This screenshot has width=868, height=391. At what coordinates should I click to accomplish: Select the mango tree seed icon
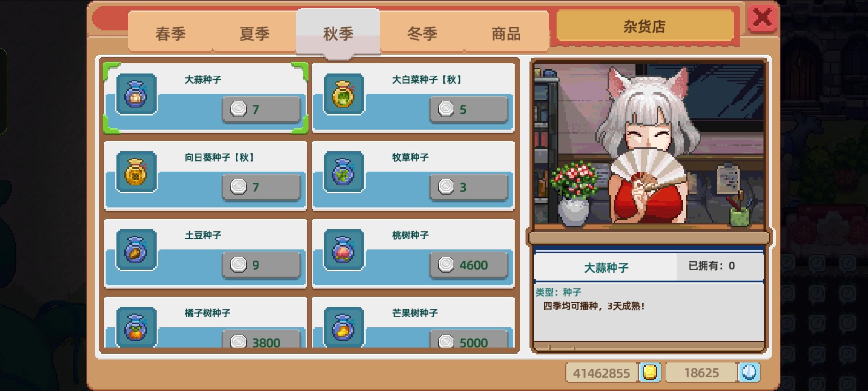tap(344, 327)
